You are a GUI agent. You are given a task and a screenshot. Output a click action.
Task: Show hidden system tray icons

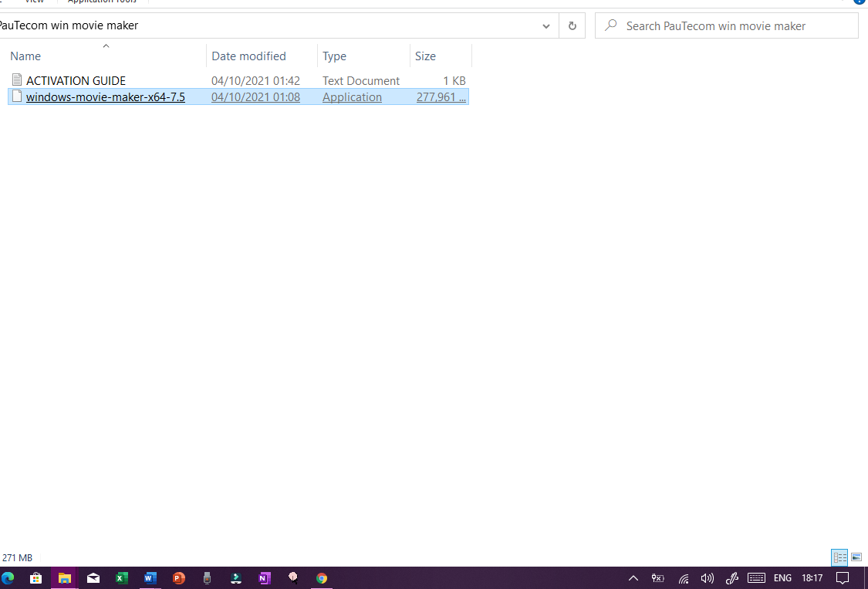(x=633, y=578)
